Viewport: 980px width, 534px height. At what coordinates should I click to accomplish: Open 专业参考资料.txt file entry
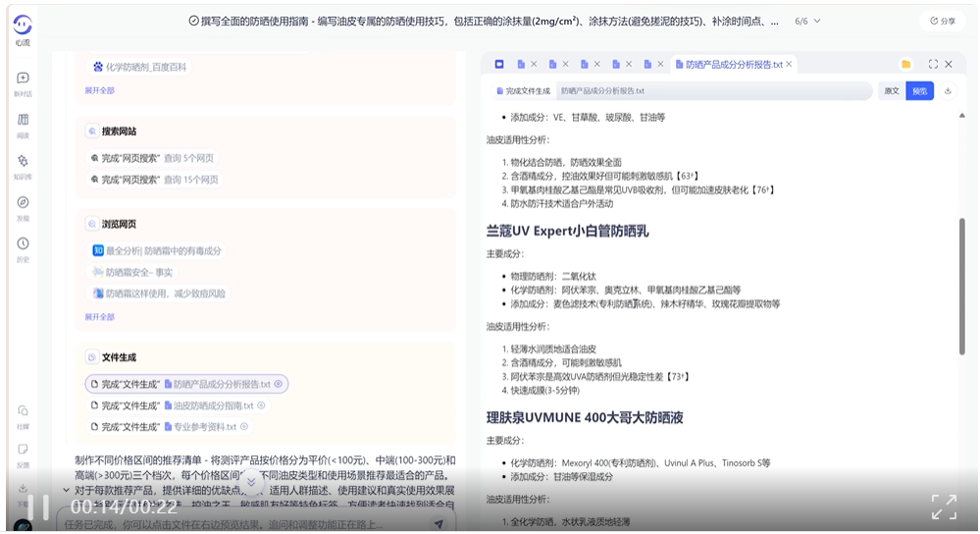[170, 427]
